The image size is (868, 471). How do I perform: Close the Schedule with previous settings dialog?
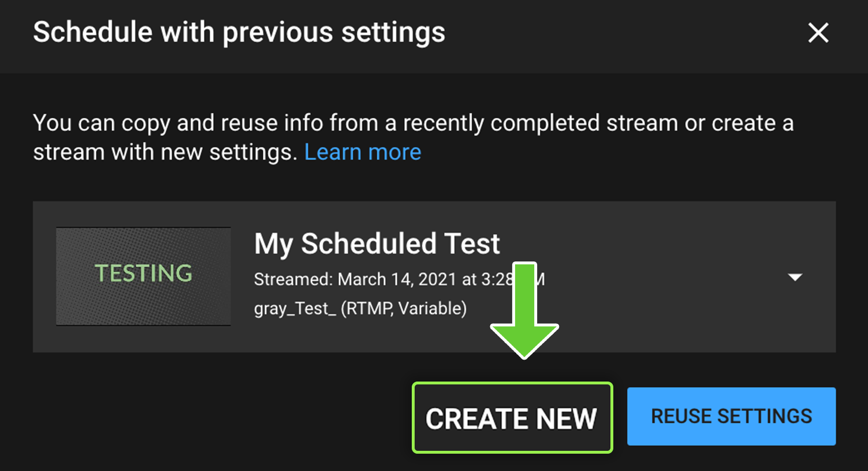pos(818,33)
